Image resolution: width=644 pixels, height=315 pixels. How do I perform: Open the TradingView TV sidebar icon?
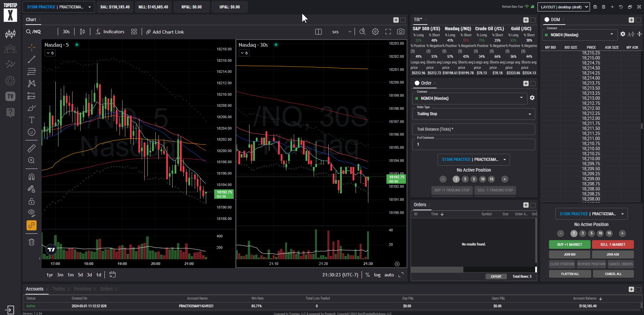[x=10, y=96]
